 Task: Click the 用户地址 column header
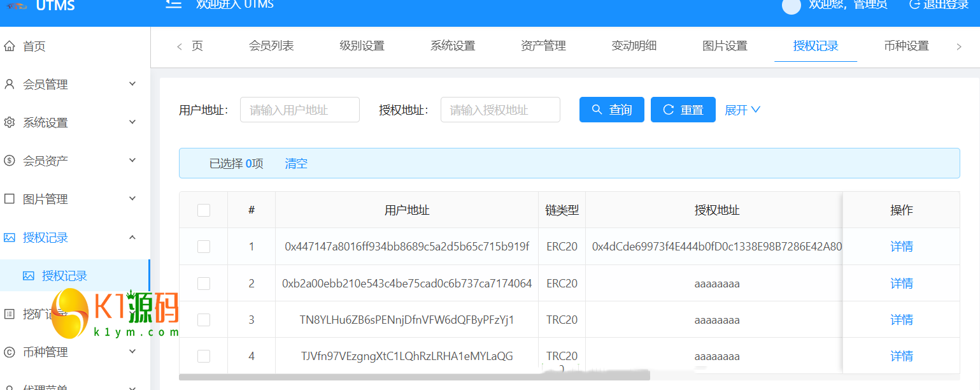[x=407, y=210]
